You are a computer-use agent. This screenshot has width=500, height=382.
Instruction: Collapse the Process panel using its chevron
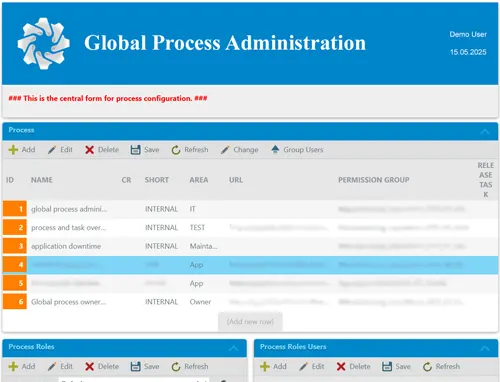coord(485,131)
